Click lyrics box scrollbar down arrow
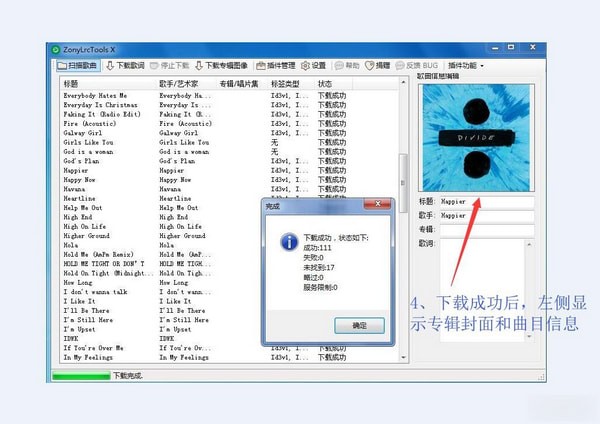The height and width of the screenshot is (424, 600). pos(530,337)
